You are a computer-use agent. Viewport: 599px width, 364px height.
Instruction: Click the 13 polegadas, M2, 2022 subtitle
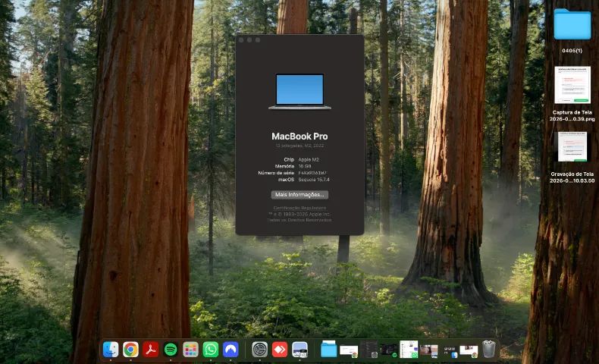coord(299,146)
